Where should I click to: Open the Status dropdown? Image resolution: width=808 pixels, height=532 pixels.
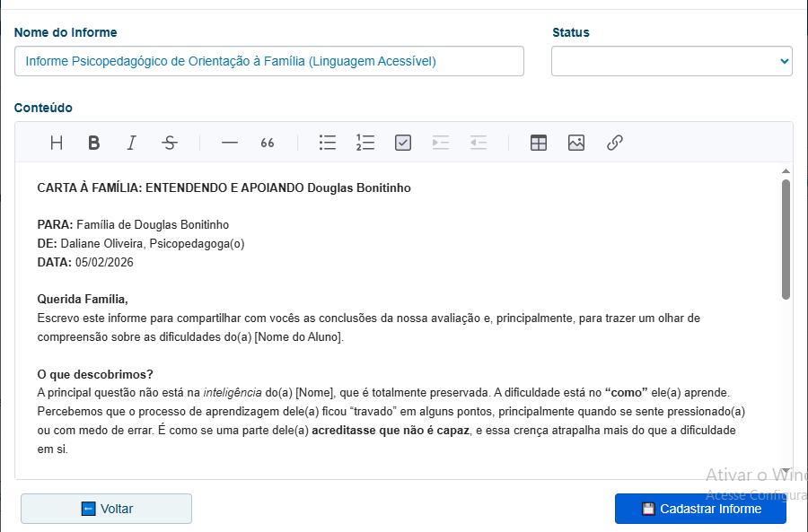672,61
